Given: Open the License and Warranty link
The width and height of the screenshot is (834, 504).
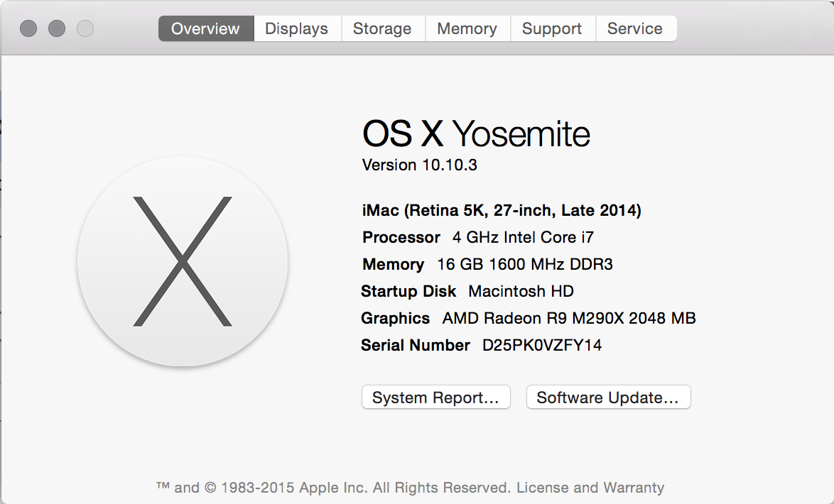Looking at the screenshot, I should pos(590,488).
